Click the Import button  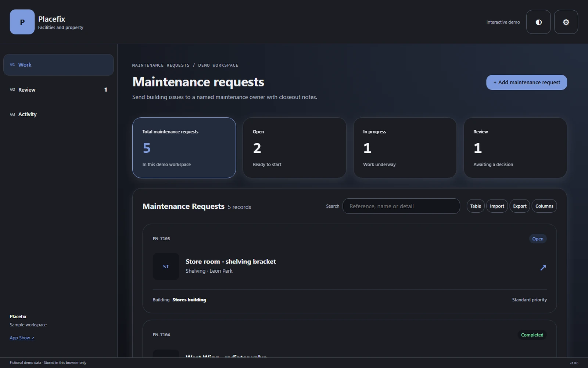pos(497,206)
